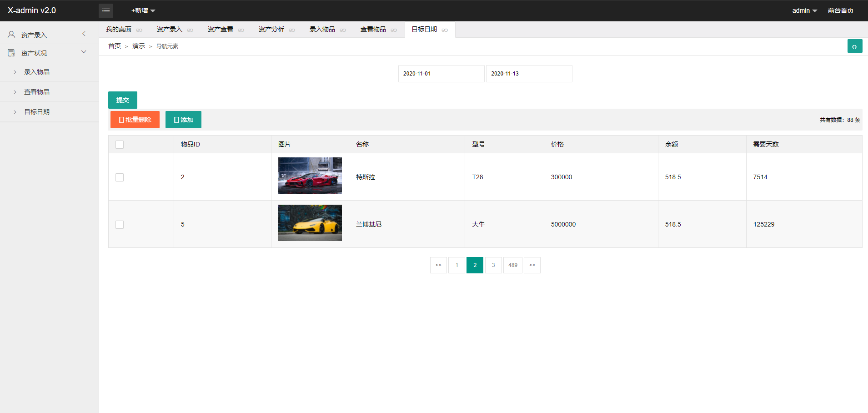This screenshot has height=413, width=868.
Task: Open the admin user dropdown
Action: pos(804,10)
